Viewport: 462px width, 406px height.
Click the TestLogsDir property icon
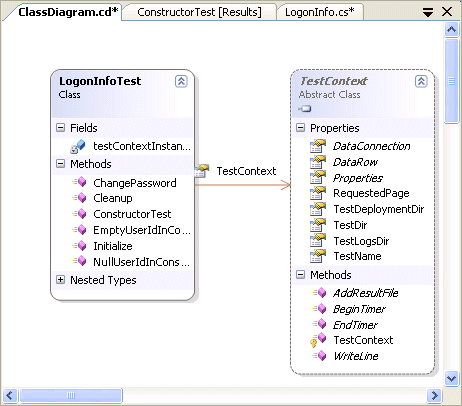pos(318,241)
